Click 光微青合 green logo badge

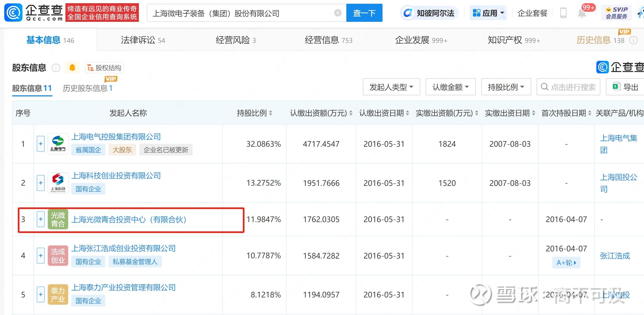point(58,219)
